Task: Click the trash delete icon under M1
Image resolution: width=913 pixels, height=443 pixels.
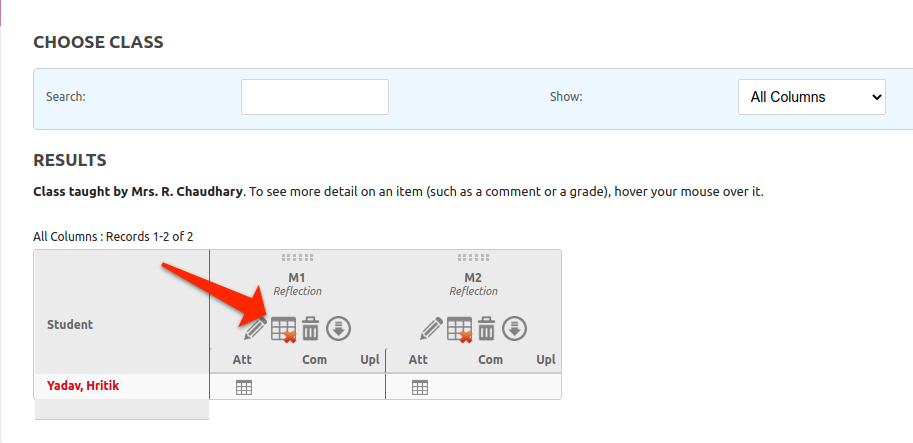Action: (x=310, y=329)
